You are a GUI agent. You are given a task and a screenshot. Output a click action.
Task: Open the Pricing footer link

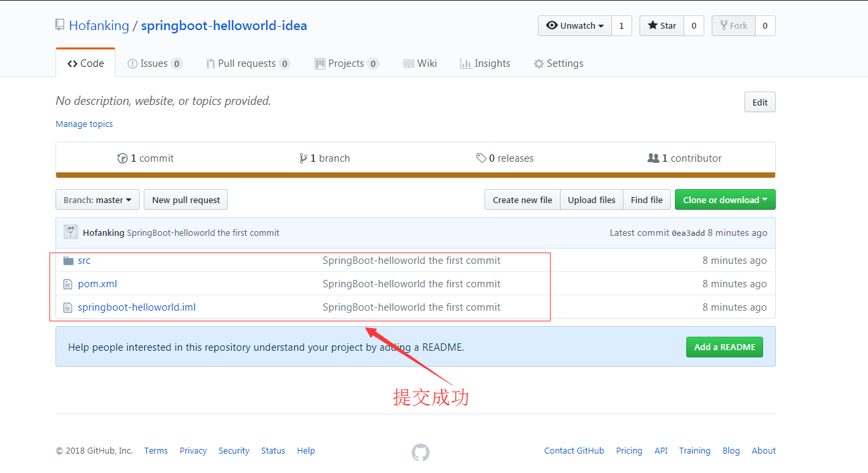pyautogui.click(x=629, y=451)
